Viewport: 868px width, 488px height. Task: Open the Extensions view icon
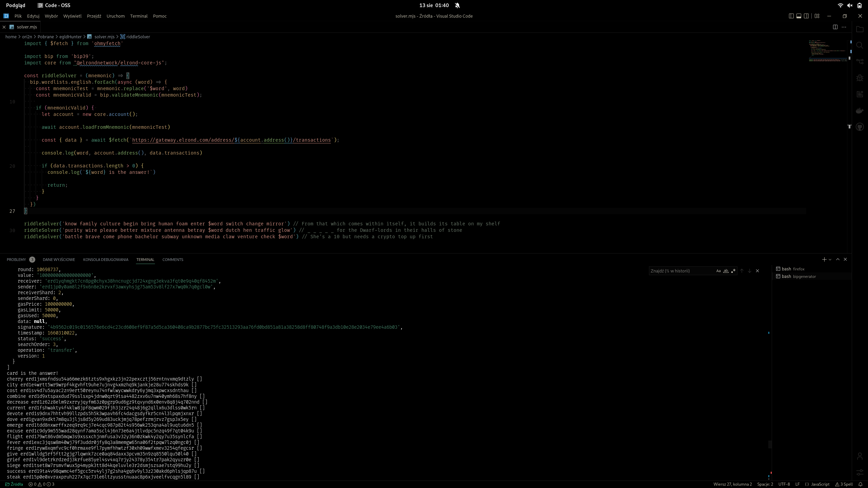pyautogui.click(x=860, y=94)
